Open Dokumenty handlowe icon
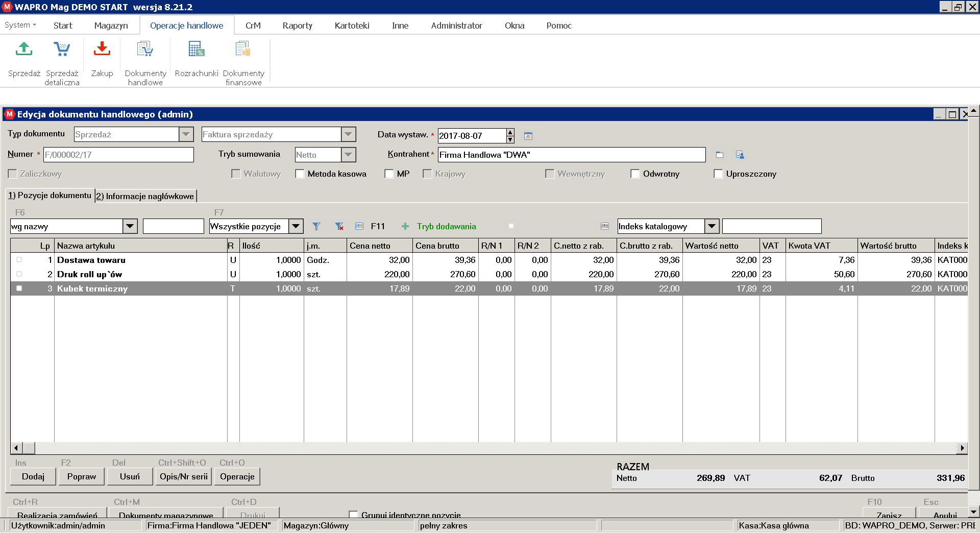 pos(145,49)
